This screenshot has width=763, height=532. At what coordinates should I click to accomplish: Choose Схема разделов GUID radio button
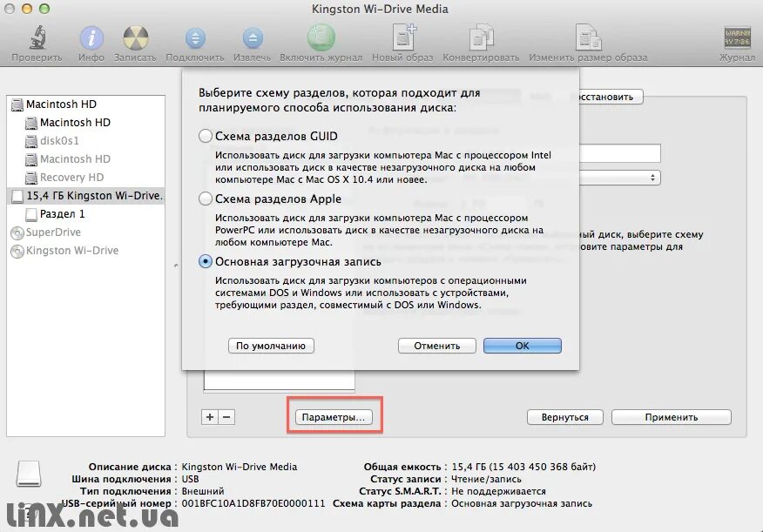point(206,136)
